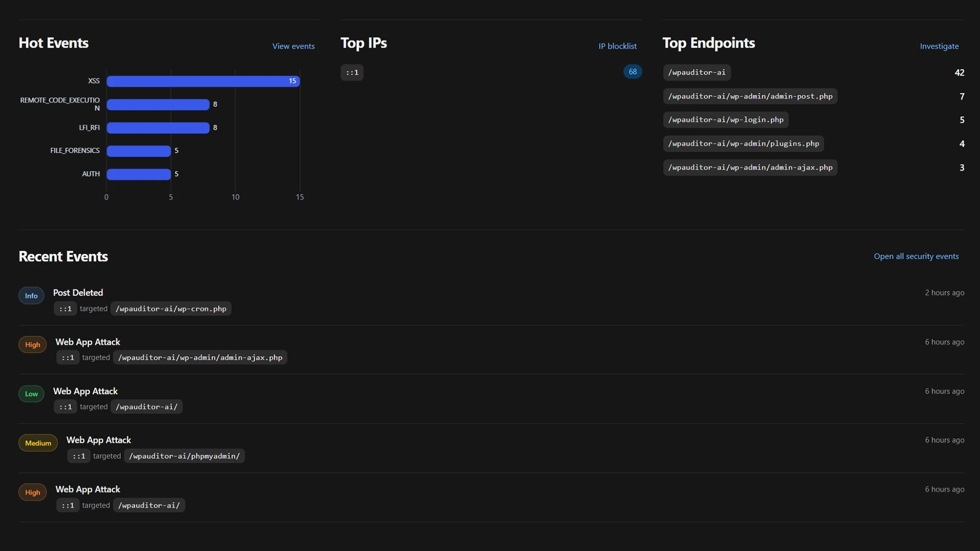
Task: Click the Top Endpoints heading
Action: tap(708, 43)
